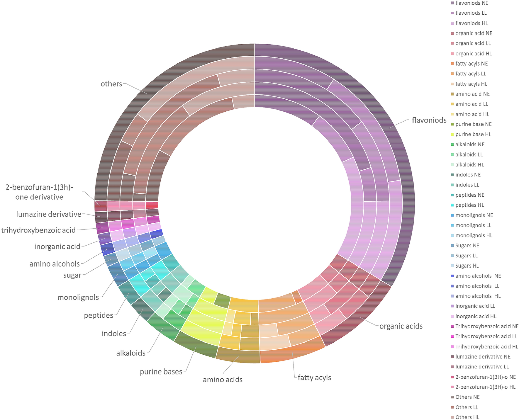519x420 pixels.
Task: Click the 'purine bases' chart callout label
Action: (x=161, y=372)
